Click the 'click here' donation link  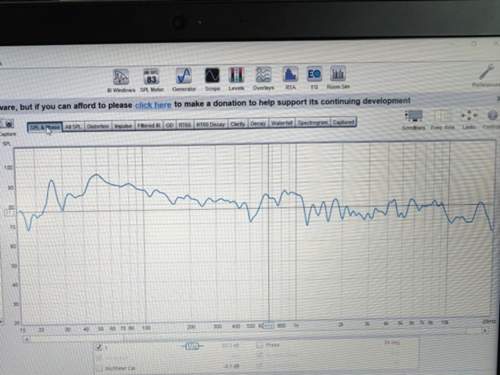[x=153, y=105]
